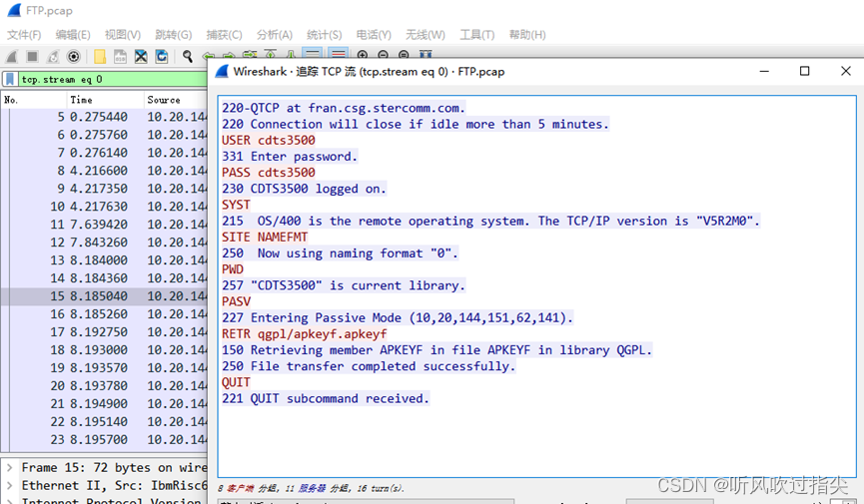The image size is (864, 504).
Task: Expand the Ethernet II detail row
Action: coord(9,486)
